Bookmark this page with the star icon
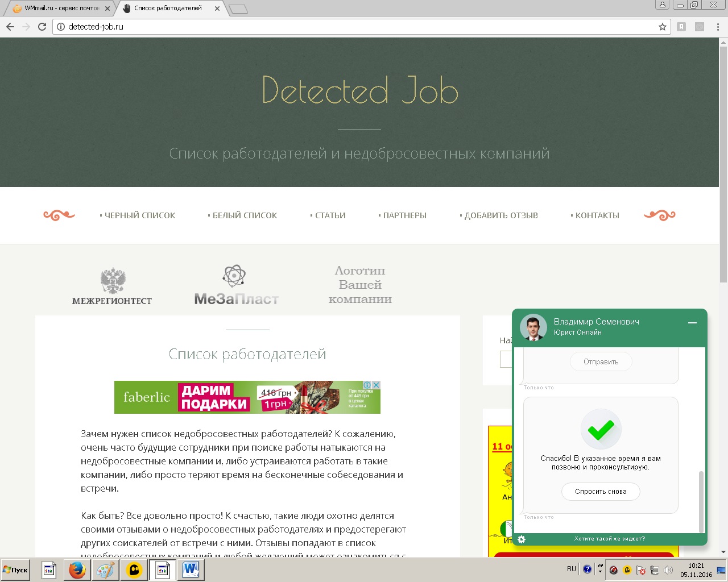728x582 pixels. [x=663, y=27]
